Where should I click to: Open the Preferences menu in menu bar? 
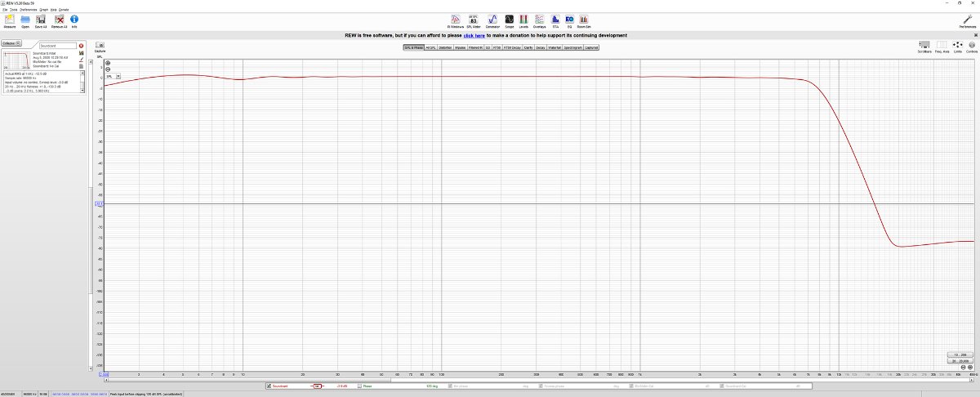pos(28,10)
